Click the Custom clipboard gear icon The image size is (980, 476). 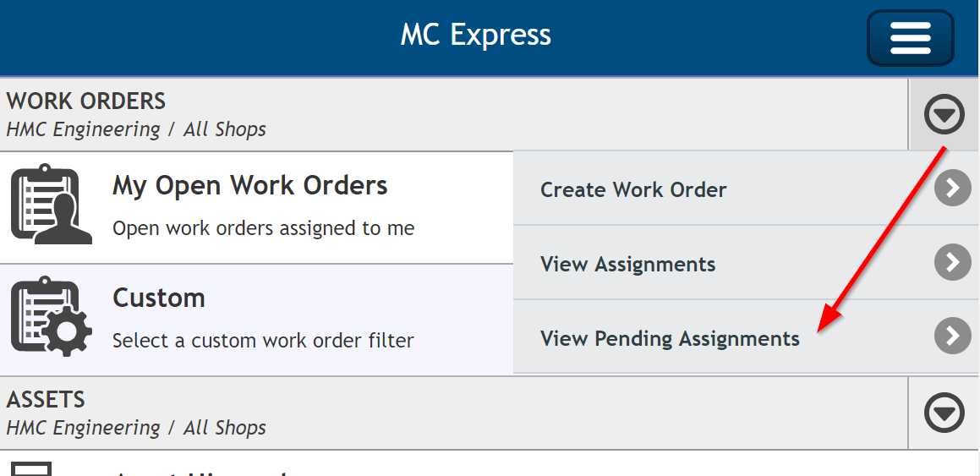point(52,316)
